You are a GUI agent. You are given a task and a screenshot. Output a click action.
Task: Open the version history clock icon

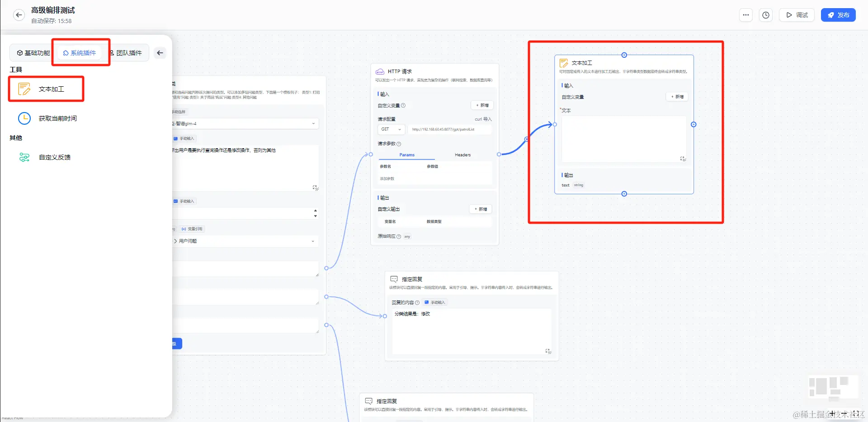pos(766,15)
